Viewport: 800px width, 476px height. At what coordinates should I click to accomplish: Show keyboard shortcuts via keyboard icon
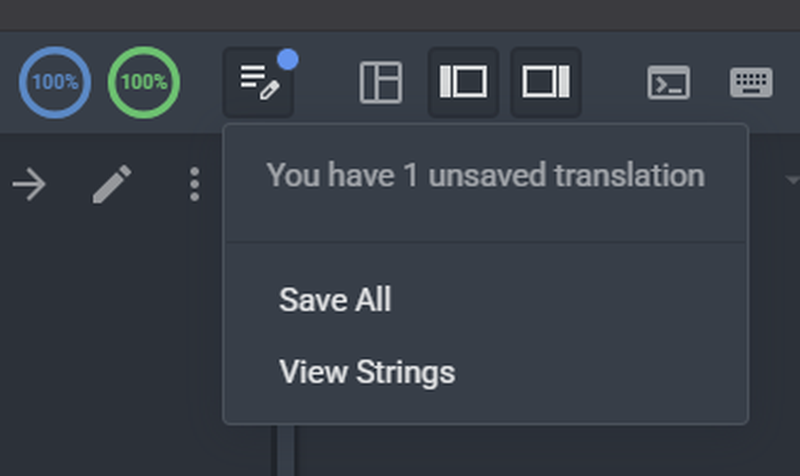pos(750,83)
